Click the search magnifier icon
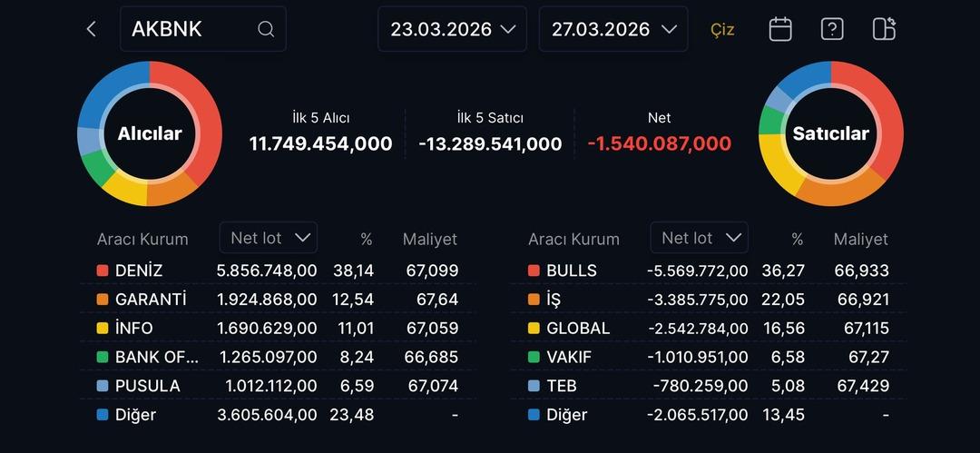Screen dimensions: 980x453 266,29
